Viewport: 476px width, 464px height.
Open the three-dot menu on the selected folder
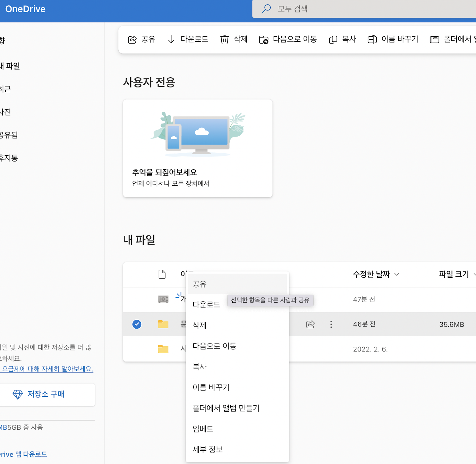pos(331,324)
